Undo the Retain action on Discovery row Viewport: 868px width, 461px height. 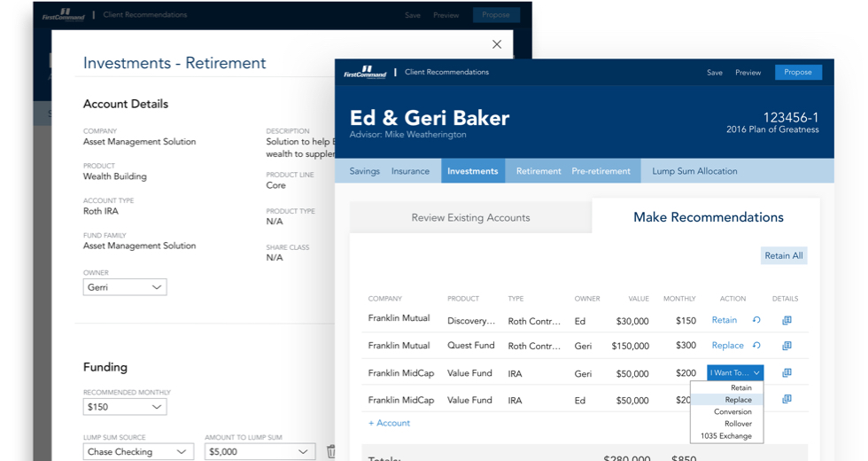(756, 320)
